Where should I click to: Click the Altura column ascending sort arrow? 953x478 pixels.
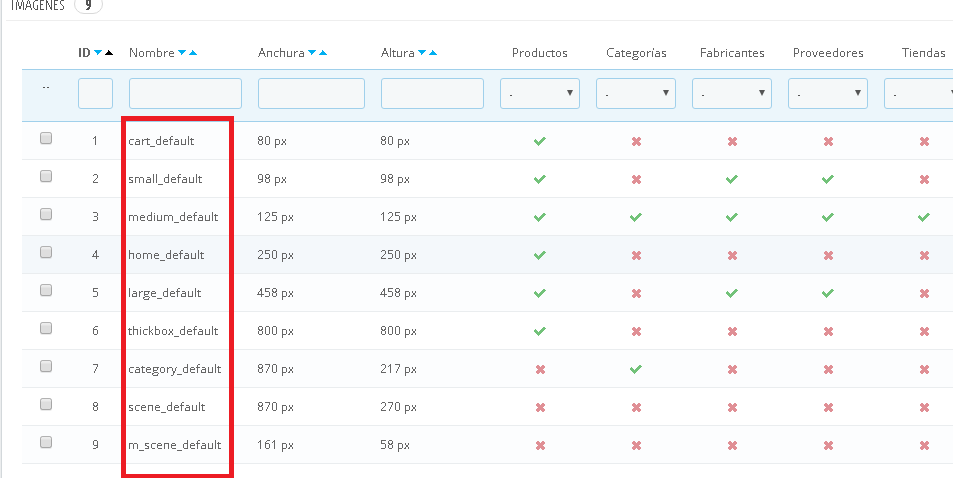coord(433,53)
